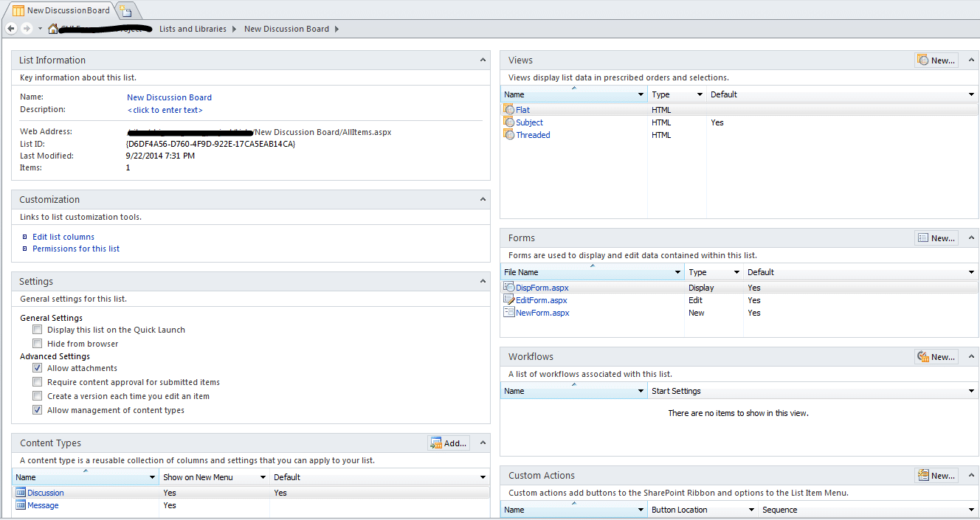Click the new tab icon
The image size is (980, 520).
click(126, 10)
